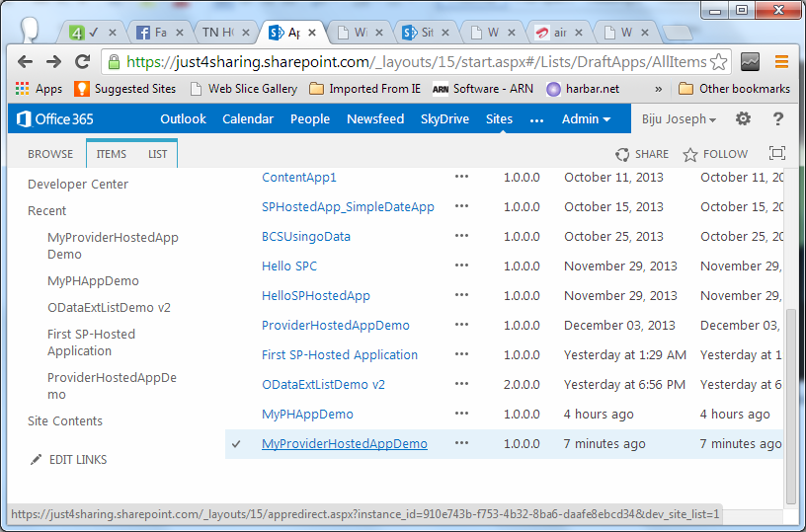Bookmark this page with star icon
This screenshot has height=532, width=806.
click(x=719, y=61)
